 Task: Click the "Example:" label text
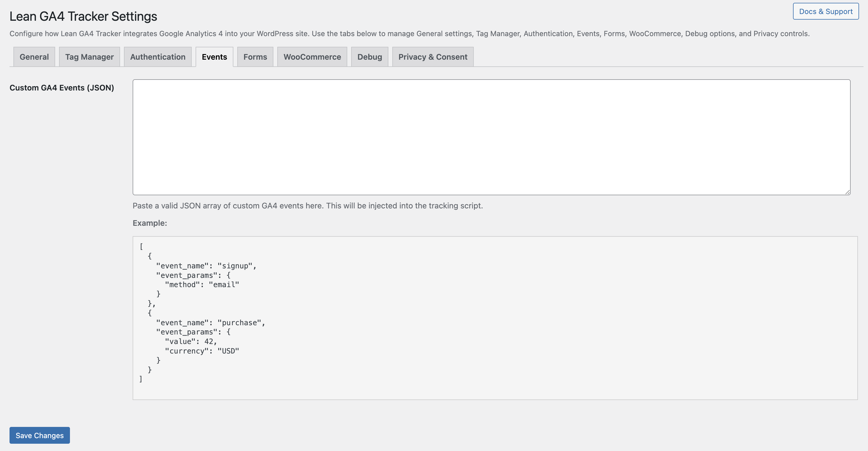(x=150, y=223)
